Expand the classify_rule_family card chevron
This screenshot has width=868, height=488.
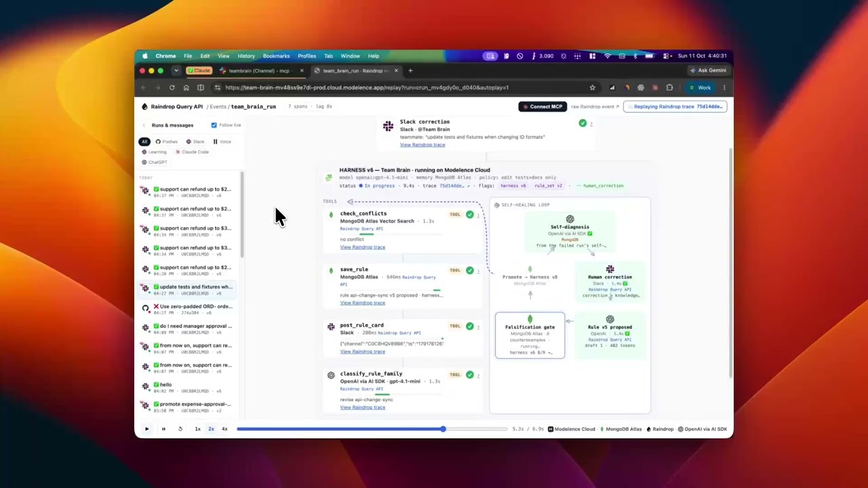click(479, 375)
